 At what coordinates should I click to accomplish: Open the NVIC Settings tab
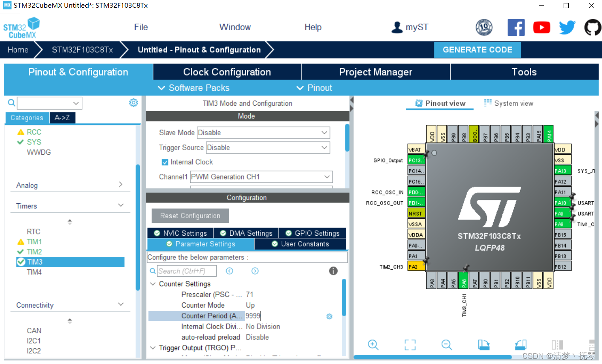pyautogui.click(x=180, y=233)
